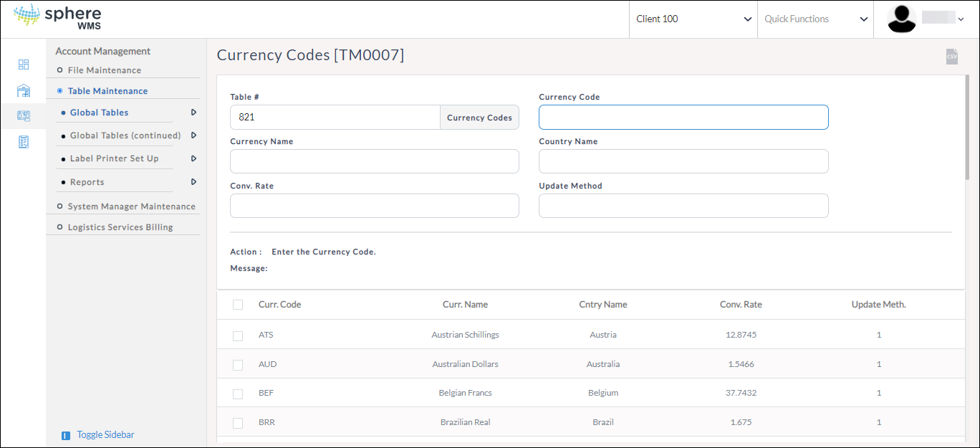Select the AUD row checkbox

(x=238, y=365)
